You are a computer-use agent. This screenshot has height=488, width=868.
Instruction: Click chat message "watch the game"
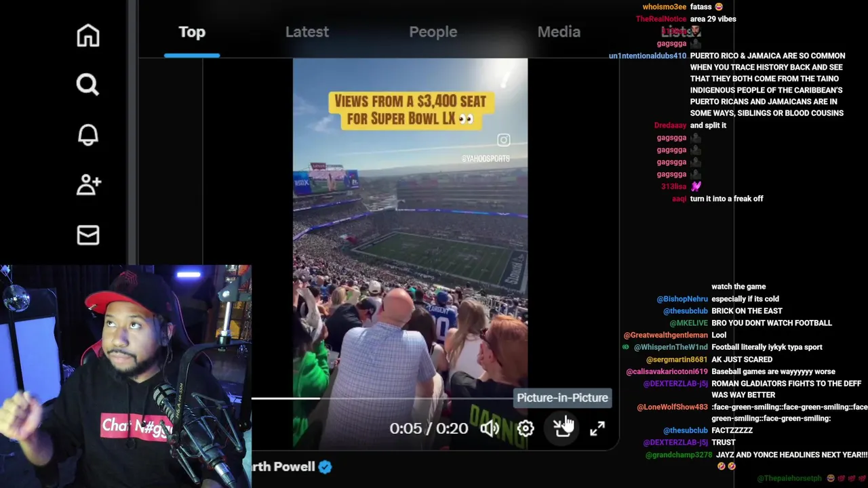738,287
